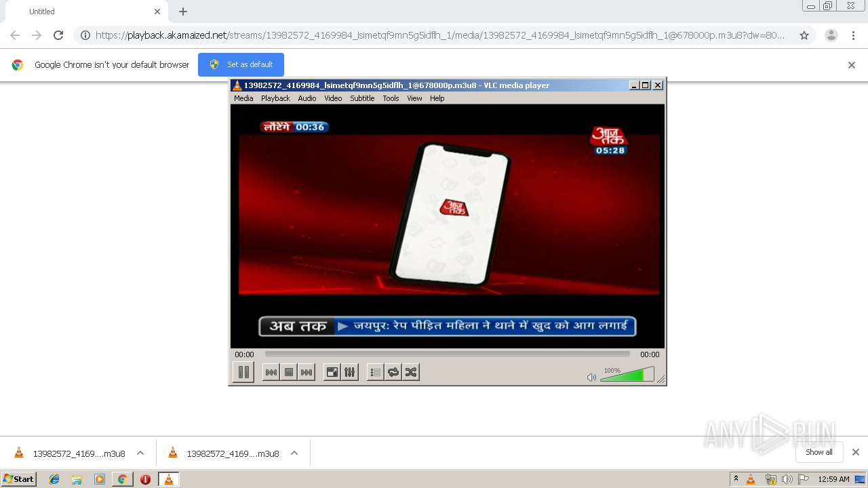
Task: Switch to Chrome in taskbar
Action: pos(122,479)
